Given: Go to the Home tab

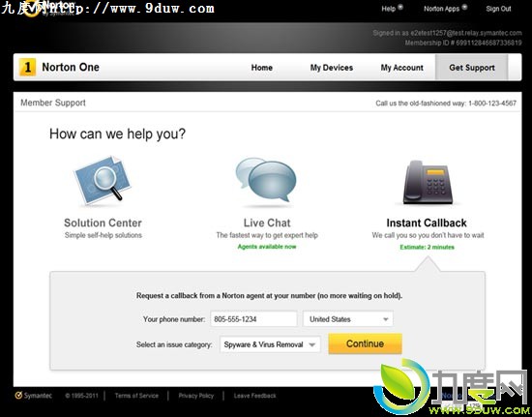Looking at the screenshot, I should click(x=261, y=68).
